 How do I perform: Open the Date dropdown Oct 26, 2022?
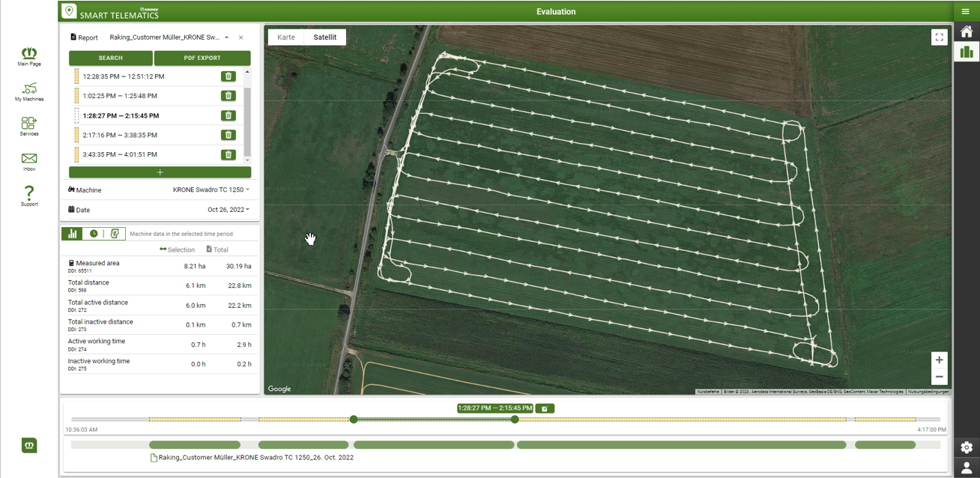[229, 210]
